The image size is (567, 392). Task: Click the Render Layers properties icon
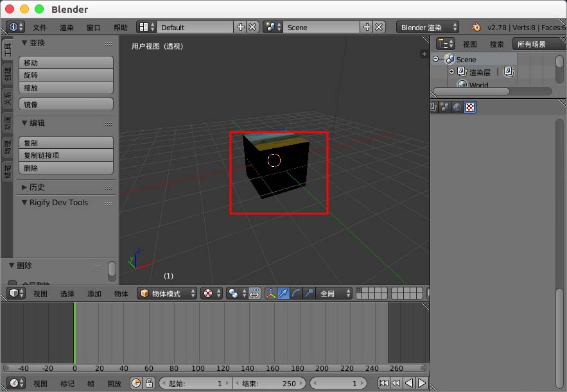coord(432,107)
